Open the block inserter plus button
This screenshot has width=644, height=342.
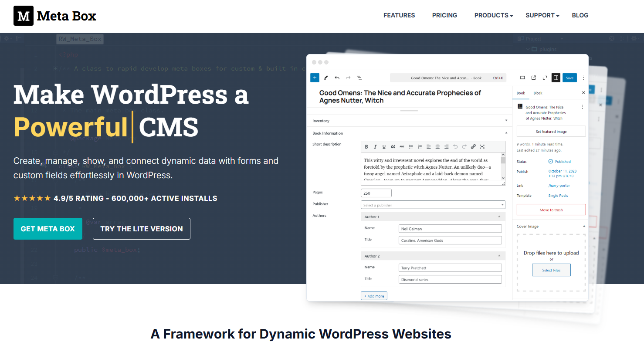click(315, 78)
